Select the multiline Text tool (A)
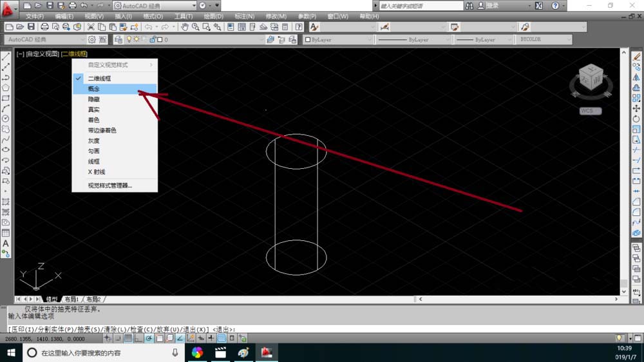Image resolution: width=644 pixels, height=362 pixels. pos(6,243)
